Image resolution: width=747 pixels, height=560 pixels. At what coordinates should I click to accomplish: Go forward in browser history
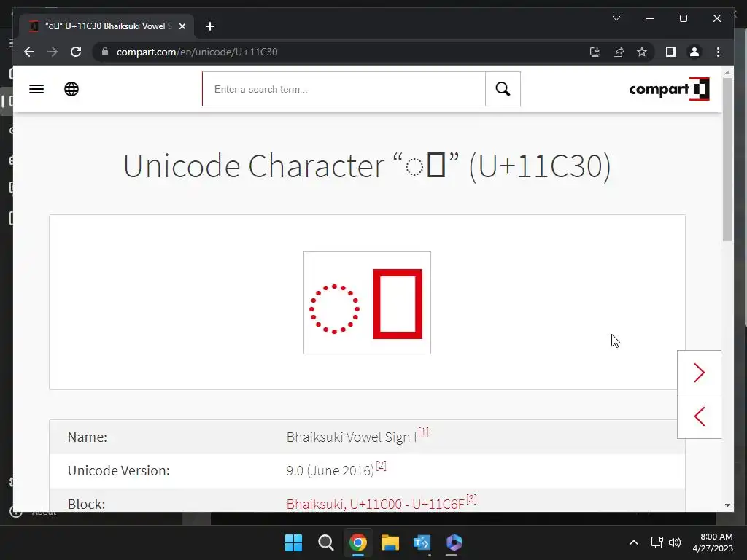pyautogui.click(x=53, y=52)
